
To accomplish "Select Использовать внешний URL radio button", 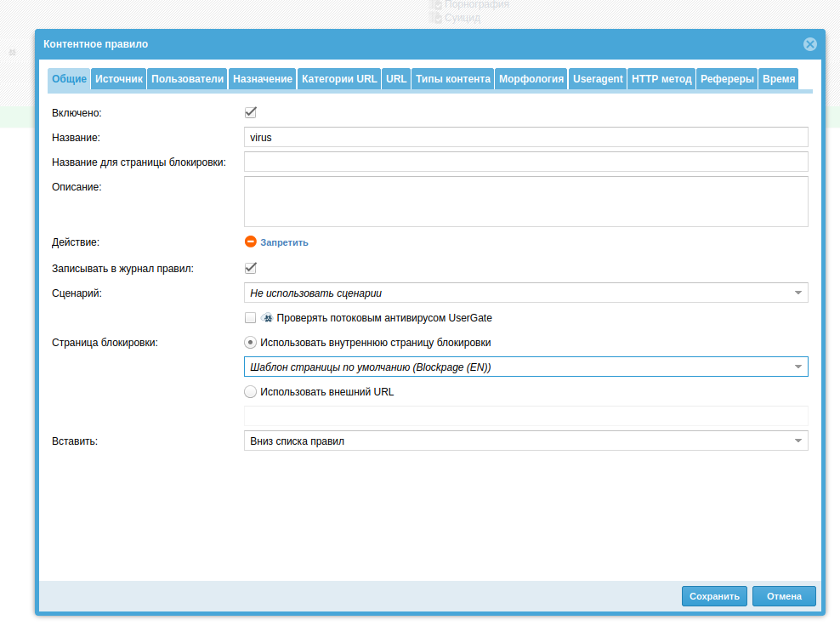I will [x=250, y=391].
